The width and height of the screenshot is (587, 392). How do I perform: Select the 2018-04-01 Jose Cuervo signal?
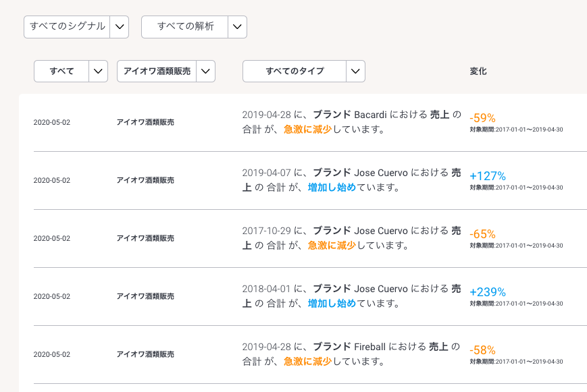tap(351, 296)
